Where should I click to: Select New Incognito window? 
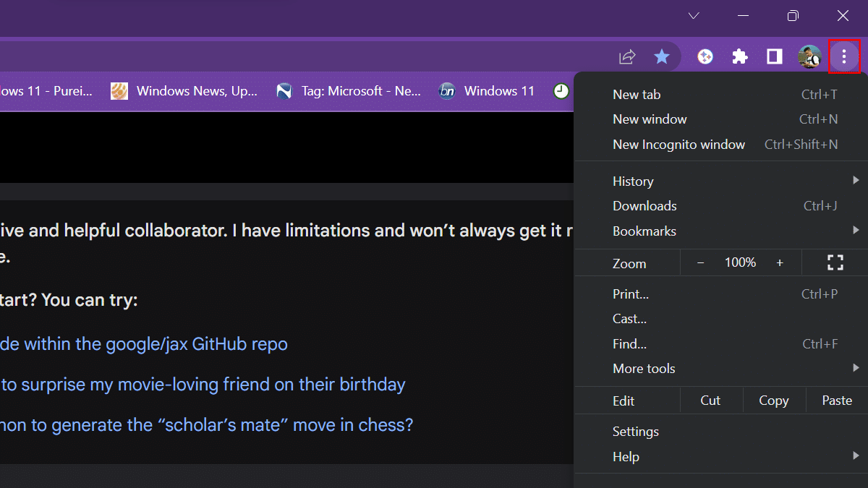point(678,145)
